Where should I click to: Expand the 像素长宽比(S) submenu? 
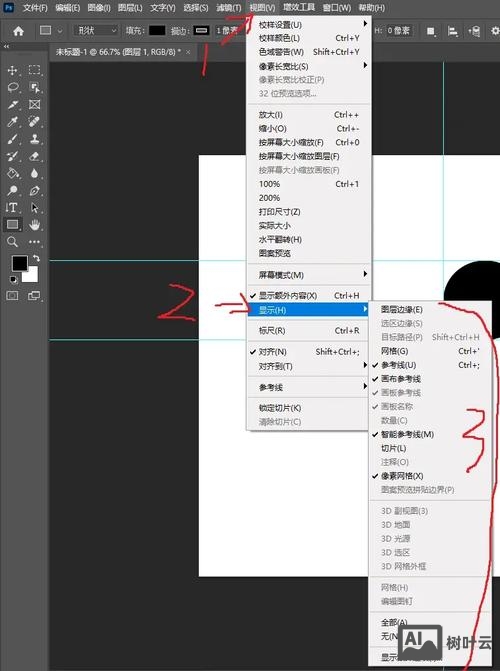309,66
